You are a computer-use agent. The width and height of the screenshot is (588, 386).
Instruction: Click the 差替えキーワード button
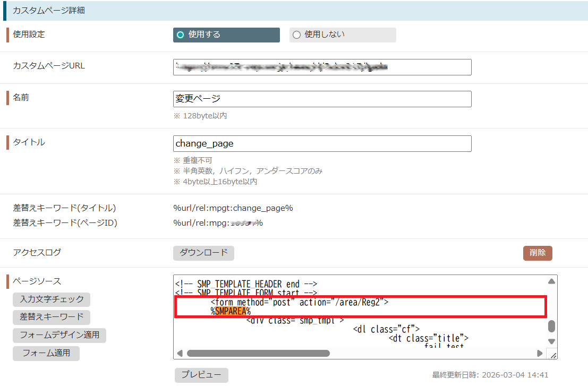click(x=52, y=317)
